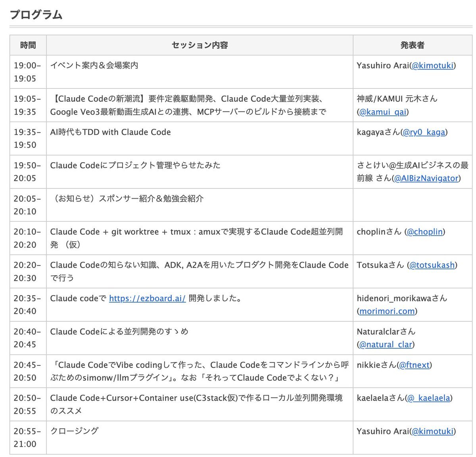Screen dimensions: 476x457
Task: Select the ADK, A2A session description
Action: (x=200, y=271)
